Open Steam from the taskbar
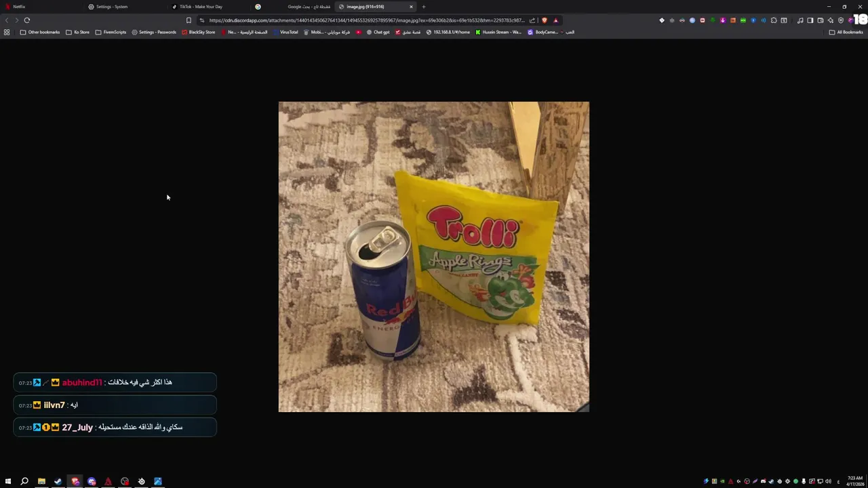 [x=58, y=481]
